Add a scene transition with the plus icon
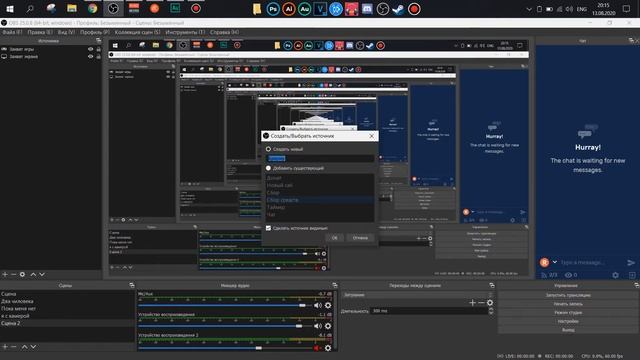The width and height of the screenshot is (640, 360). pyautogui.click(x=472, y=302)
